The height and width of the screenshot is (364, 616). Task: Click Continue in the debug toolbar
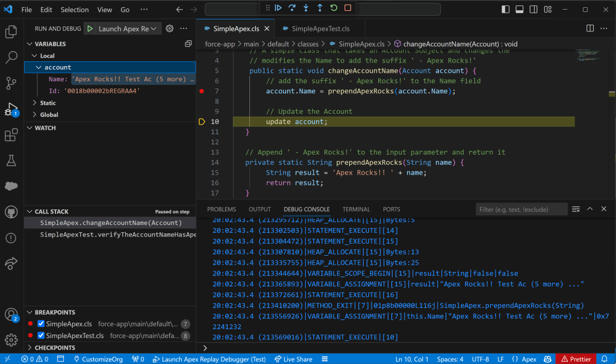click(x=278, y=8)
